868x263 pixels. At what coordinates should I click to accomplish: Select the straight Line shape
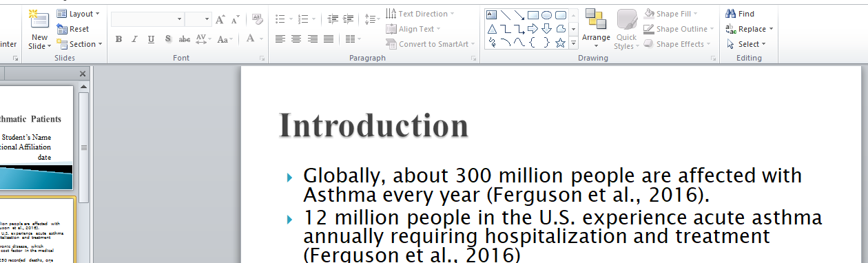506,14
